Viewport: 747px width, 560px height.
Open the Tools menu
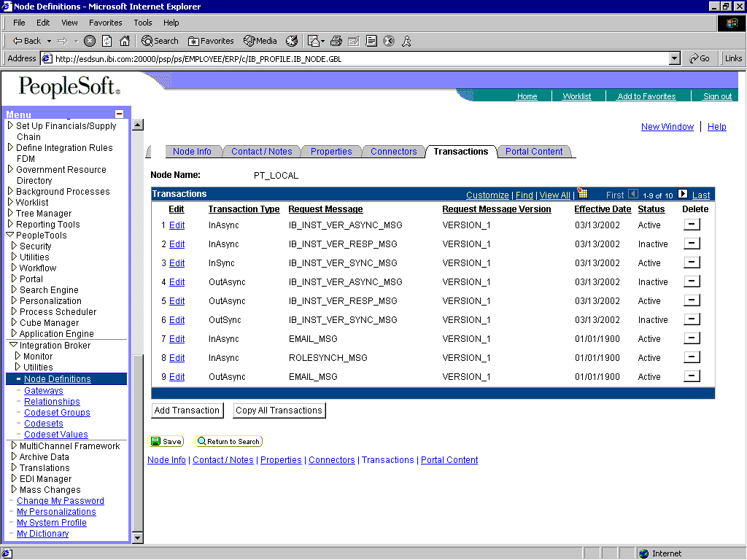tap(142, 23)
